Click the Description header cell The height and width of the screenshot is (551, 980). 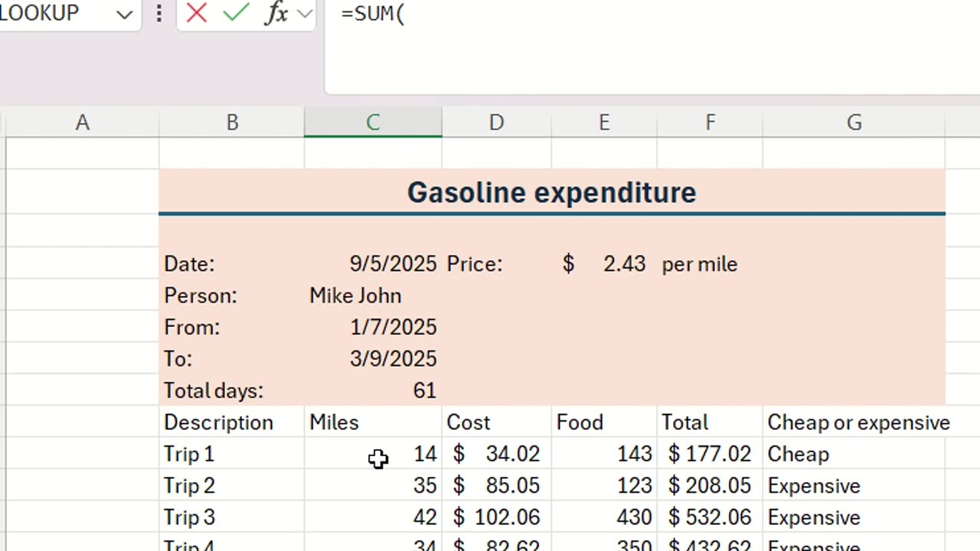tap(232, 422)
